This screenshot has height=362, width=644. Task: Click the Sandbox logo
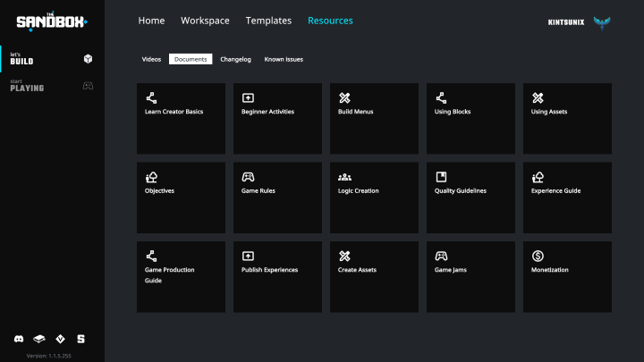(x=52, y=21)
